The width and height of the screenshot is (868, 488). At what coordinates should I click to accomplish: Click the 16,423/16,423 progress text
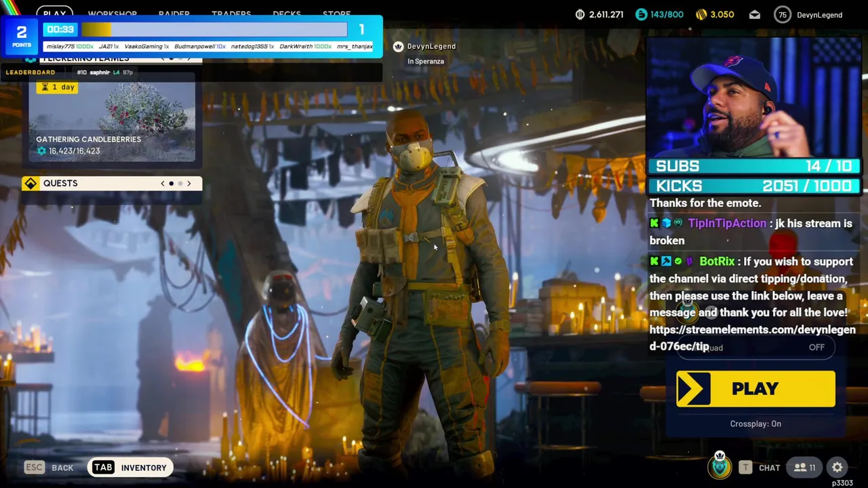(x=74, y=151)
